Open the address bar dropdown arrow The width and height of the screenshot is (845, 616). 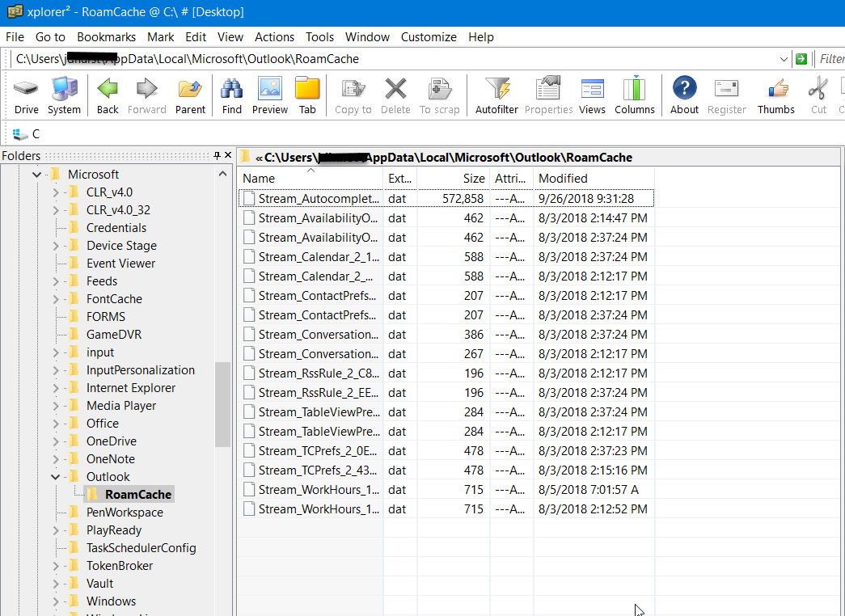tap(784, 59)
